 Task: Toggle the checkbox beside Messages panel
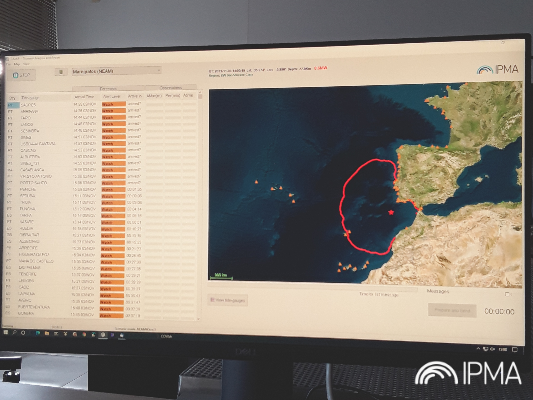pyautogui.click(x=508, y=294)
